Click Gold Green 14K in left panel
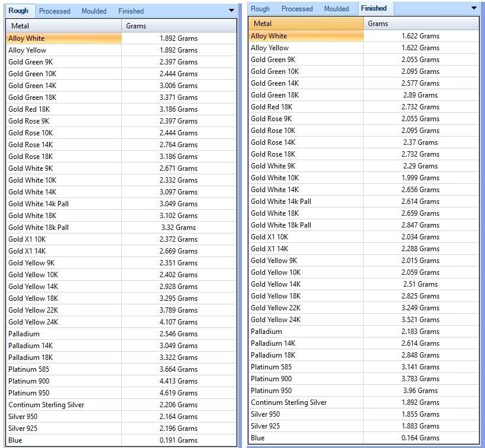Viewport: 485px width, 448px height. click(x=121, y=86)
